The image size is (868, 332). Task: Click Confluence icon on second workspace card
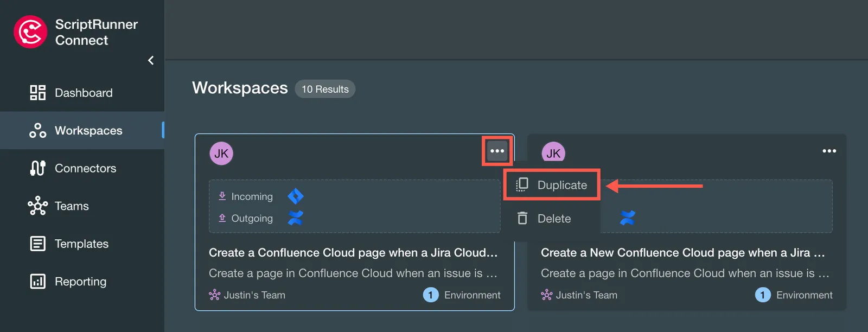tap(628, 218)
